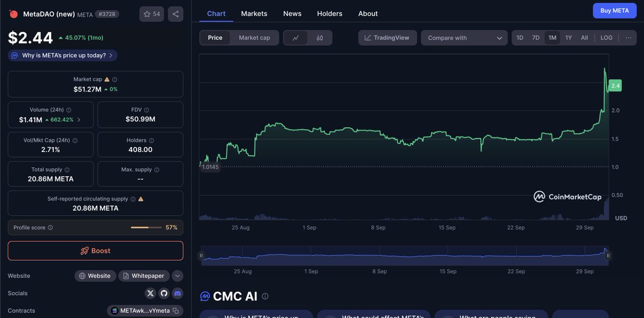Expand Volume (24h) details arrow
The image size is (644, 318).
(79, 120)
